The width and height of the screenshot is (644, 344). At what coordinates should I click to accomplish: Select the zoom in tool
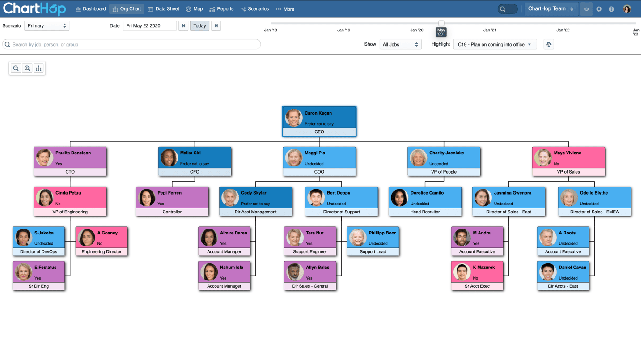[27, 68]
